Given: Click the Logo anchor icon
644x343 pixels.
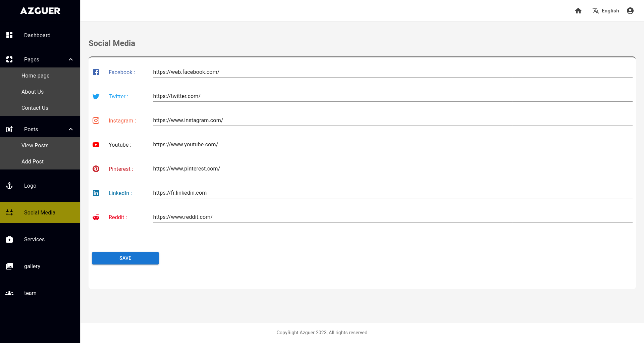Looking at the screenshot, I should [x=9, y=186].
